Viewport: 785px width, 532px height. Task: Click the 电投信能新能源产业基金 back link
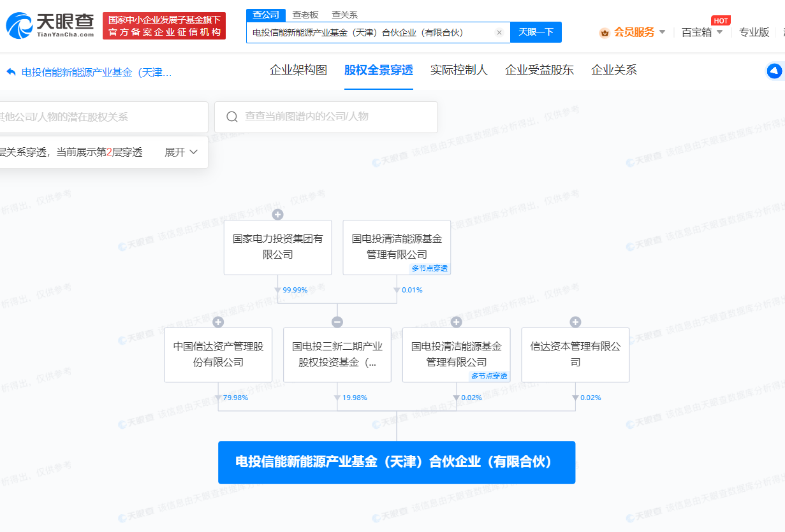[x=96, y=72]
